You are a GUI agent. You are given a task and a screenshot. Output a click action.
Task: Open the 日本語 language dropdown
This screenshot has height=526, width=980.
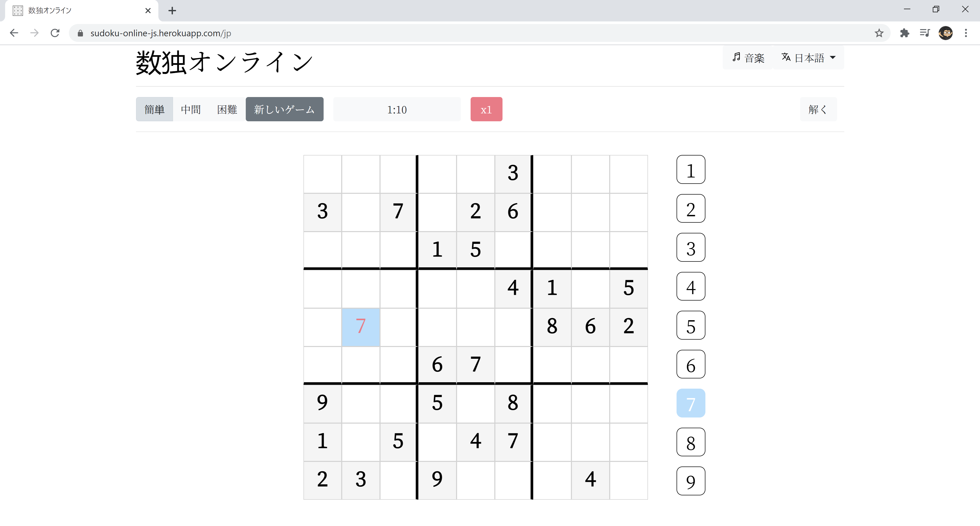click(x=808, y=58)
